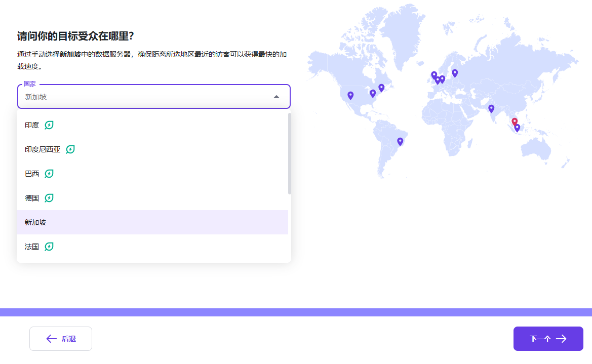Image resolution: width=592 pixels, height=364 pixels.
Task: Click the easternmost pin in Europe
Action: point(455,73)
